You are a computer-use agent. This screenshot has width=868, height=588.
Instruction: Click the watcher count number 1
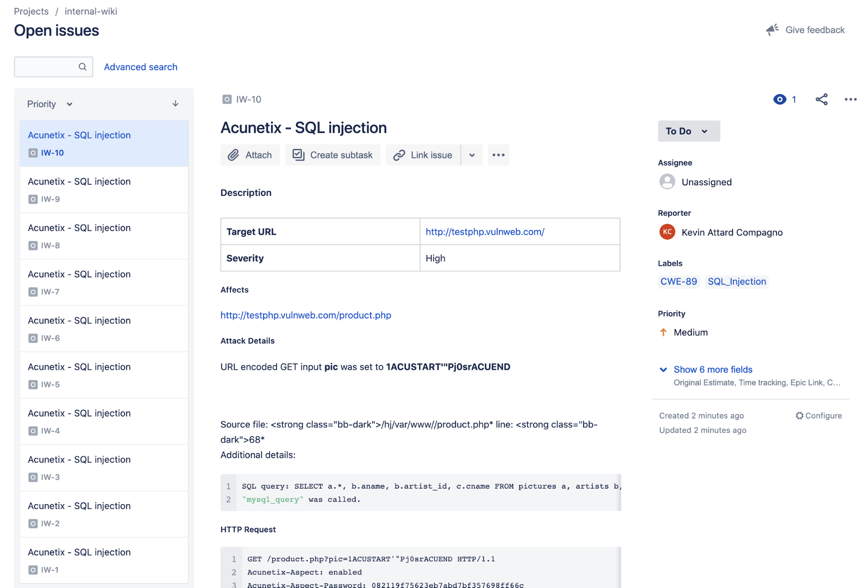[x=794, y=99]
